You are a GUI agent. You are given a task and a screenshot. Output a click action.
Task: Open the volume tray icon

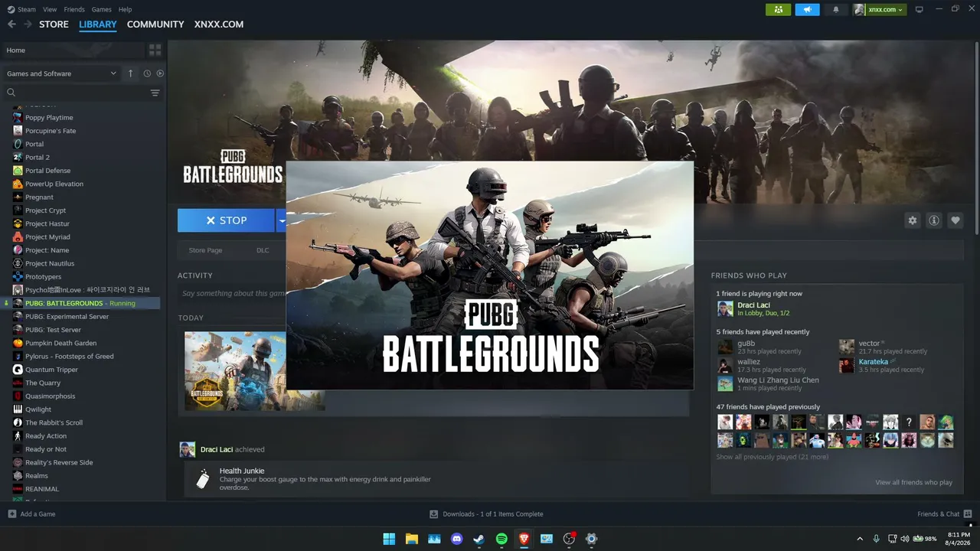point(906,539)
